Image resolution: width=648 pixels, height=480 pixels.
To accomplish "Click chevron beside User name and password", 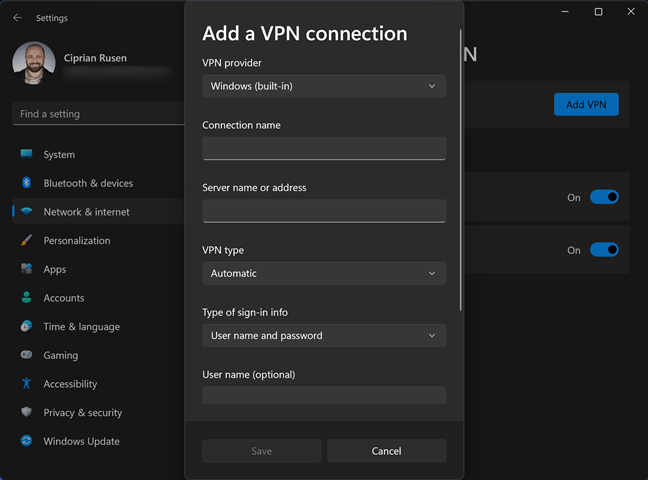I will pos(432,335).
